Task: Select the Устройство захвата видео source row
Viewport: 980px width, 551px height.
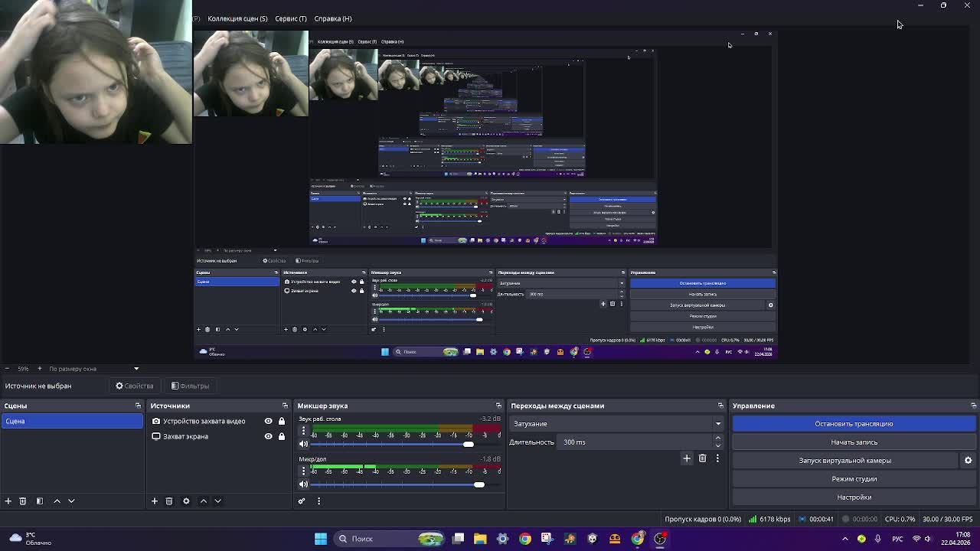Action: 219,422
